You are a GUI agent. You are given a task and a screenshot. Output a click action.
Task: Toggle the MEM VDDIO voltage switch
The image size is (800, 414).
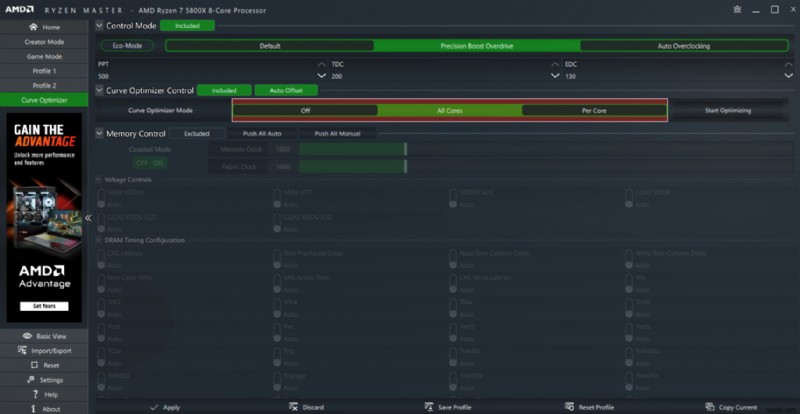click(x=101, y=199)
